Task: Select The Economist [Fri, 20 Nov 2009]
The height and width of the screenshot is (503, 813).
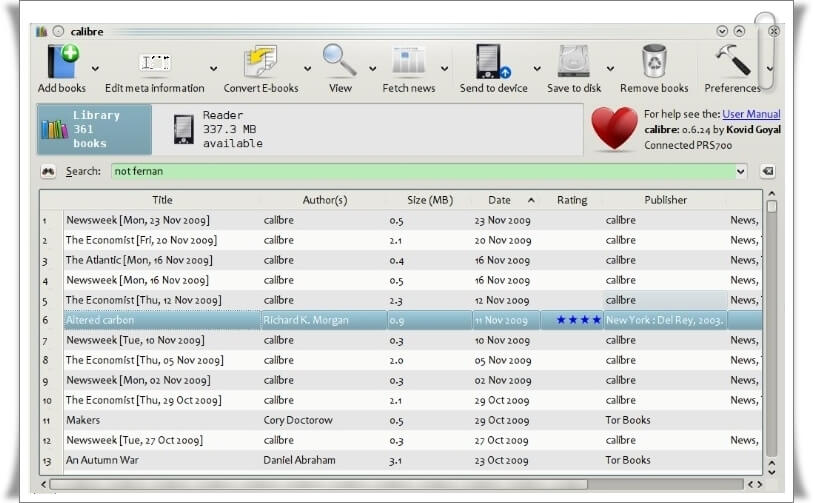Action: [141, 241]
